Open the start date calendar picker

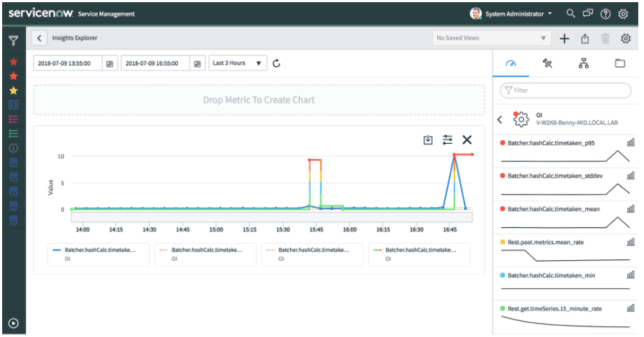point(110,64)
